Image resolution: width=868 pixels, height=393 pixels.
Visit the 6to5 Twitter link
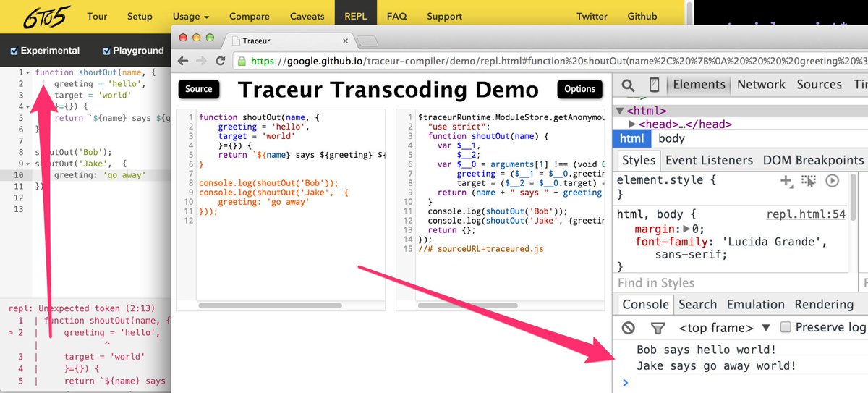[592, 16]
